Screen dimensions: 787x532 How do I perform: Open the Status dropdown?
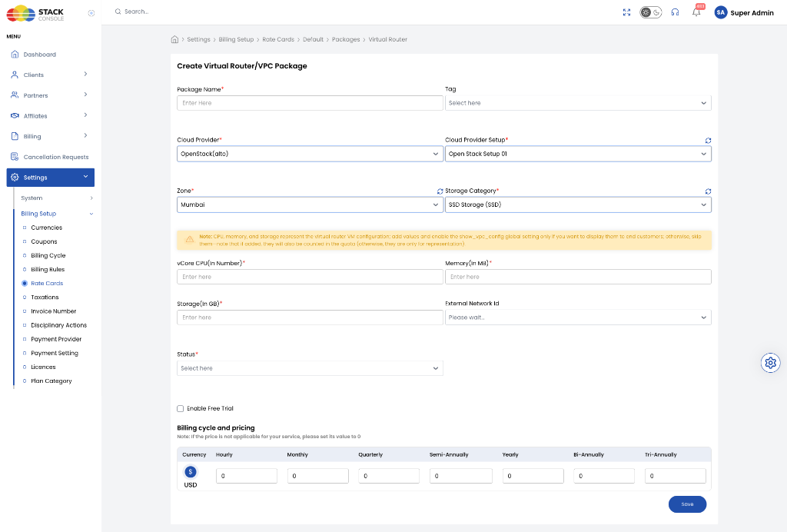point(310,368)
